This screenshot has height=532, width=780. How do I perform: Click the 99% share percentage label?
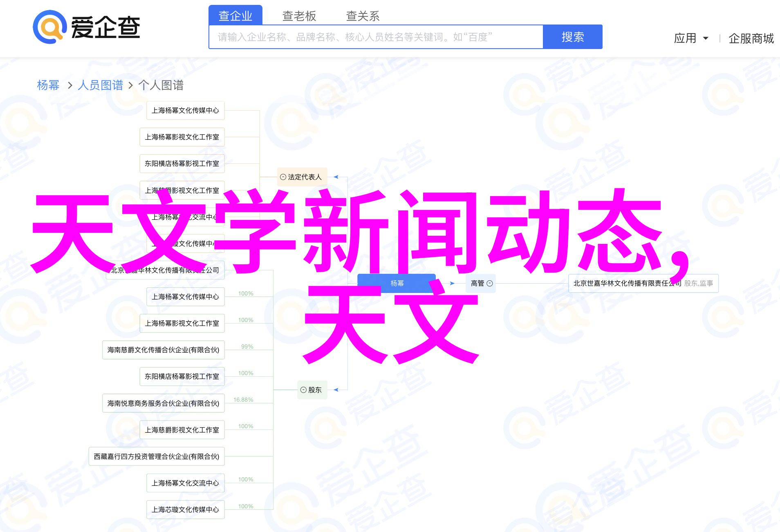click(247, 346)
